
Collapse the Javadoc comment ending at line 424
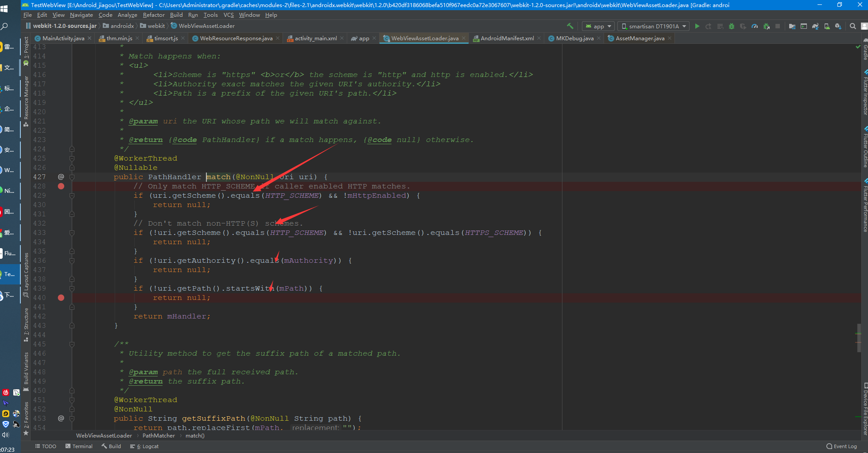click(72, 149)
